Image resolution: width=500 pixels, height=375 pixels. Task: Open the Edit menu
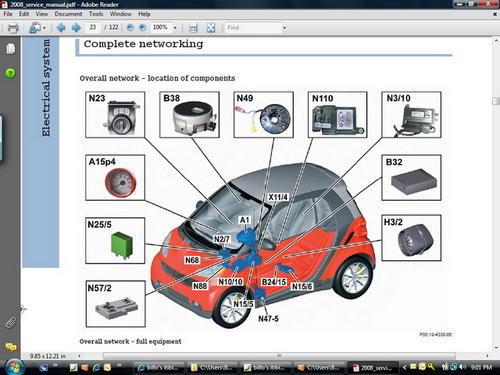pyautogui.click(x=24, y=14)
